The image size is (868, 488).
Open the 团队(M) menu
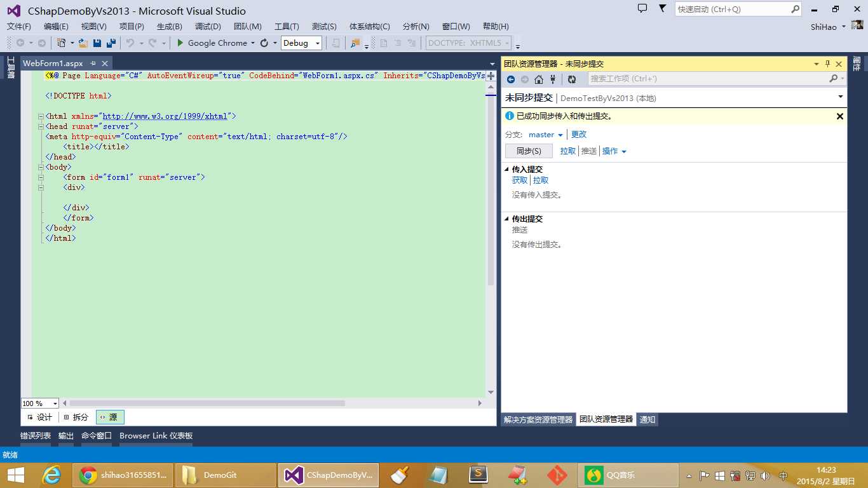click(247, 27)
